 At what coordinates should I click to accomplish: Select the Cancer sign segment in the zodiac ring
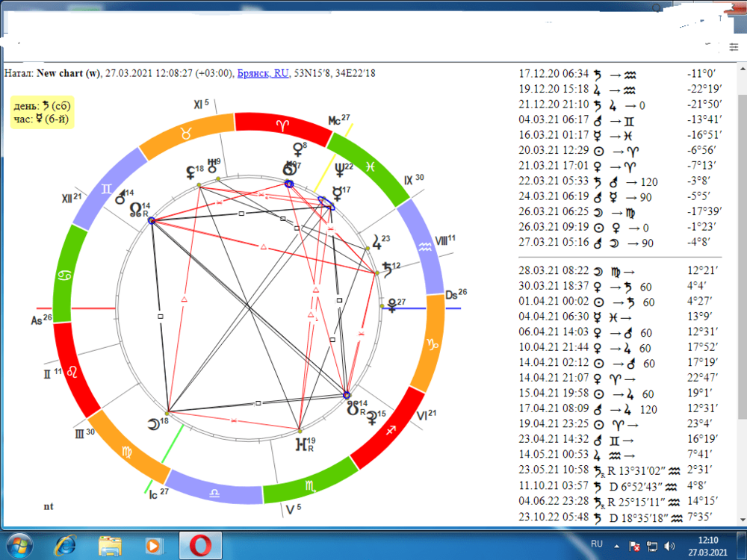point(65,276)
